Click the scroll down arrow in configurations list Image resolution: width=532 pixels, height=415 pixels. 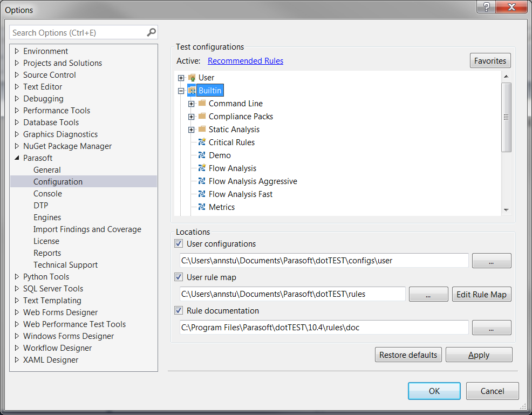(506, 210)
